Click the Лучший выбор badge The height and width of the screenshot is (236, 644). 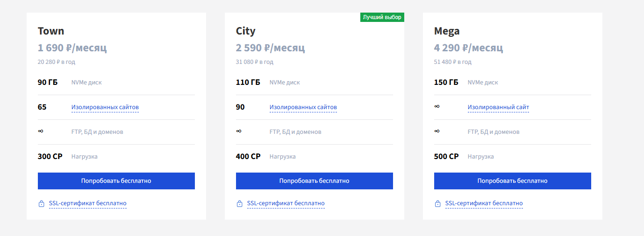pyautogui.click(x=382, y=17)
